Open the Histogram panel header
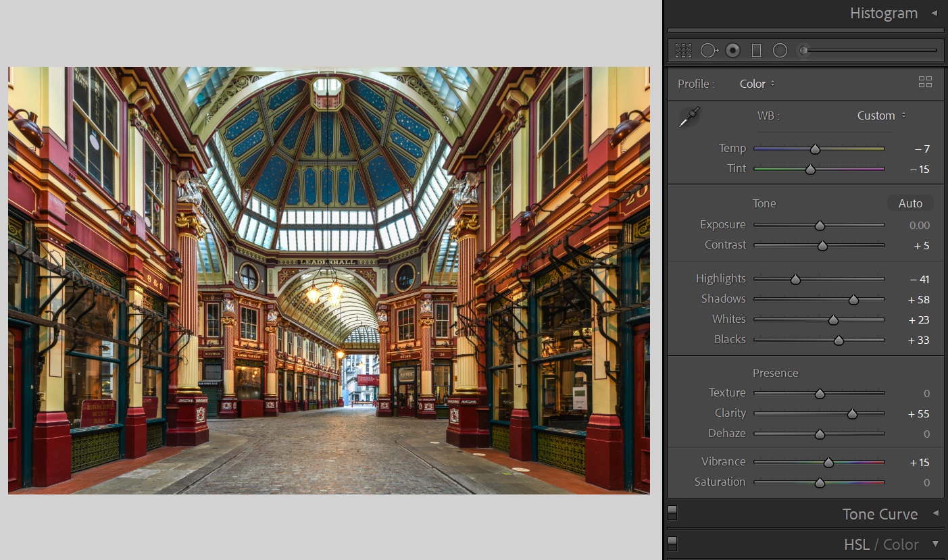The width and height of the screenshot is (948, 560). 883,13
